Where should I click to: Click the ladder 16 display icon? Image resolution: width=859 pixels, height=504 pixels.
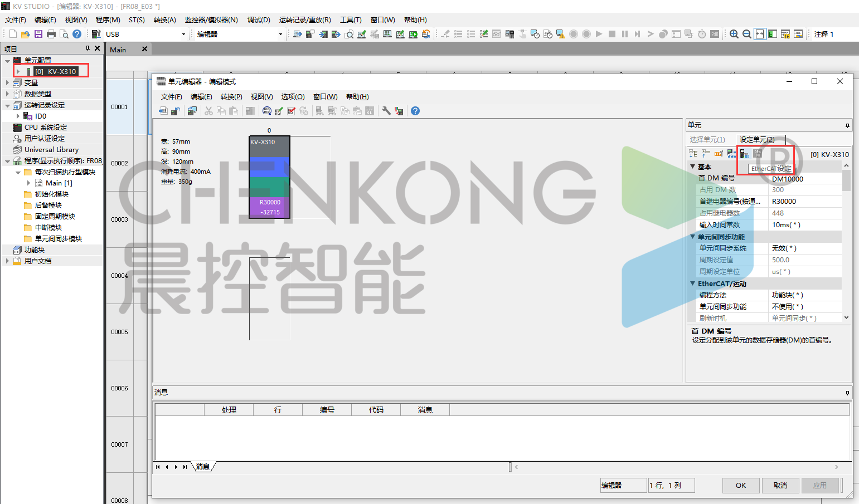point(785,34)
